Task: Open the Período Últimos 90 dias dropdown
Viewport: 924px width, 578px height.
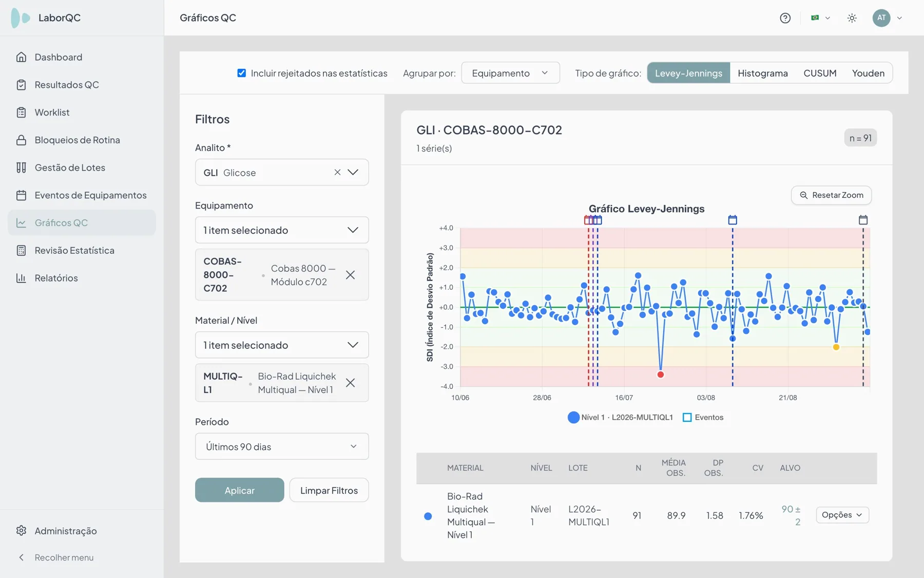Action: [282, 446]
